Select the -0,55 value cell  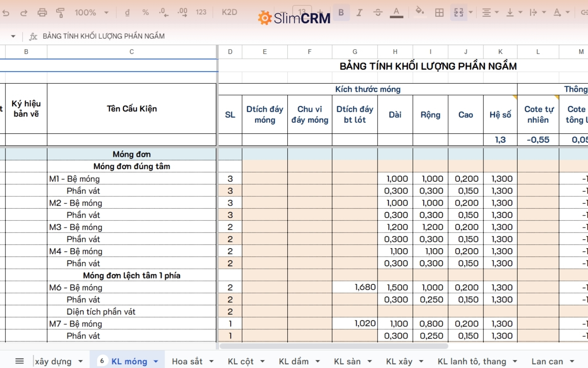[x=538, y=140]
